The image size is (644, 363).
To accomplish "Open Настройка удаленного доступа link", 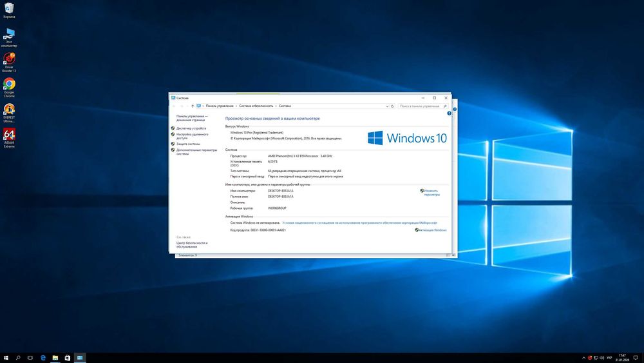I will click(192, 136).
